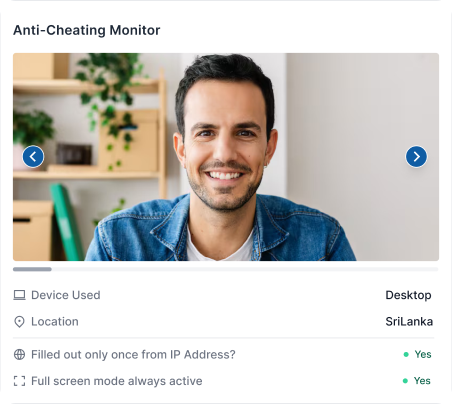This screenshot has height=404, width=452.
Task: Click green status dot for full screen mode
Action: tap(405, 381)
